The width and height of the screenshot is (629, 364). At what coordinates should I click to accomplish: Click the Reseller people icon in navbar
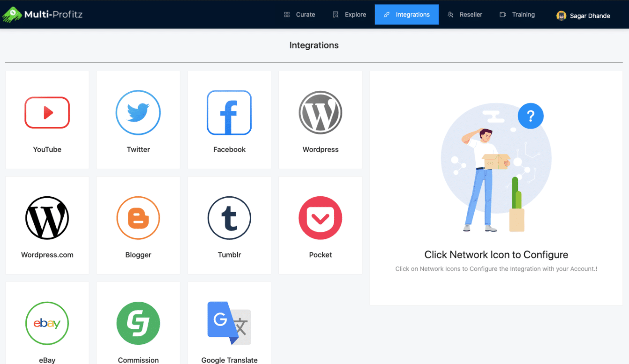[450, 15]
